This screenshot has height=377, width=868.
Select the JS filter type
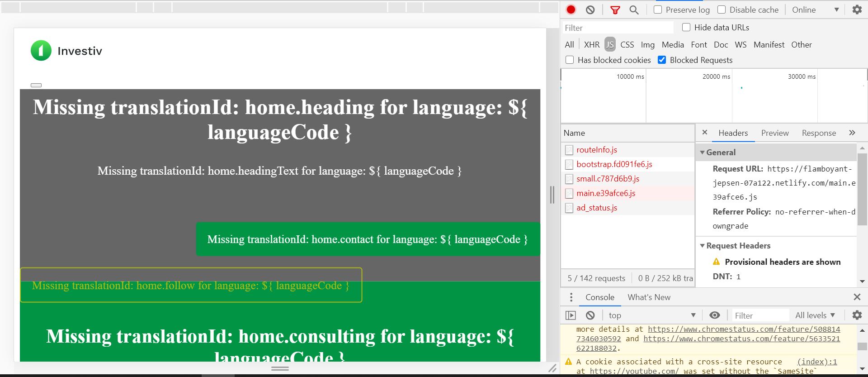click(610, 44)
